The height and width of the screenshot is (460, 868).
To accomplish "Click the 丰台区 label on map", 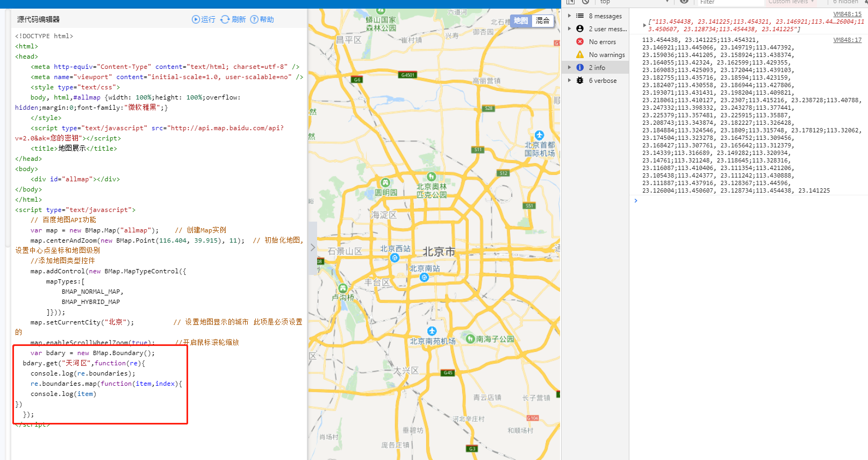I will (x=377, y=282).
